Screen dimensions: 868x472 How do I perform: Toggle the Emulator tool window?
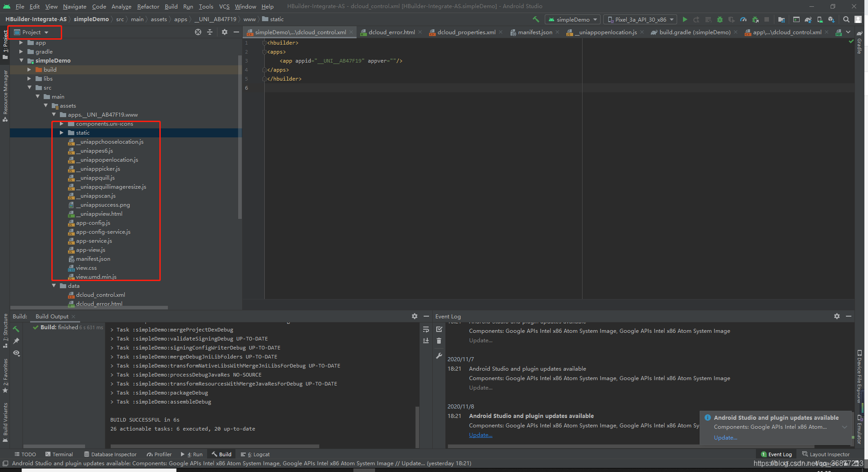(859, 429)
